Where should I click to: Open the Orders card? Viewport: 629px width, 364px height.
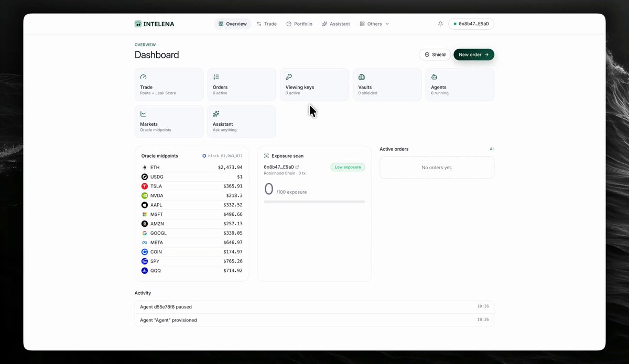coord(242,84)
